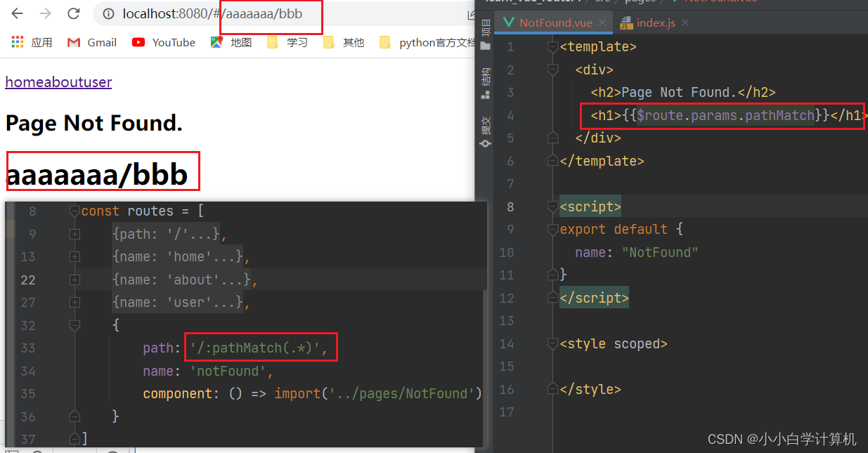Collapse the <div> block at line 2
Image resolution: width=868 pixels, height=453 pixels.
point(553,70)
